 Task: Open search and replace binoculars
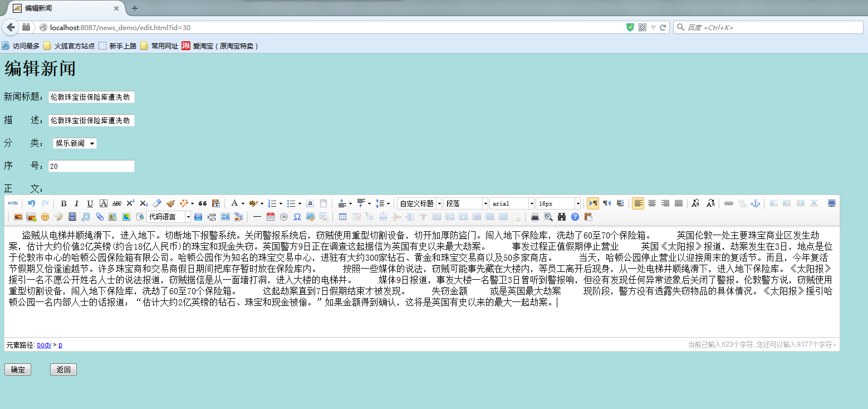pyautogui.click(x=562, y=217)
